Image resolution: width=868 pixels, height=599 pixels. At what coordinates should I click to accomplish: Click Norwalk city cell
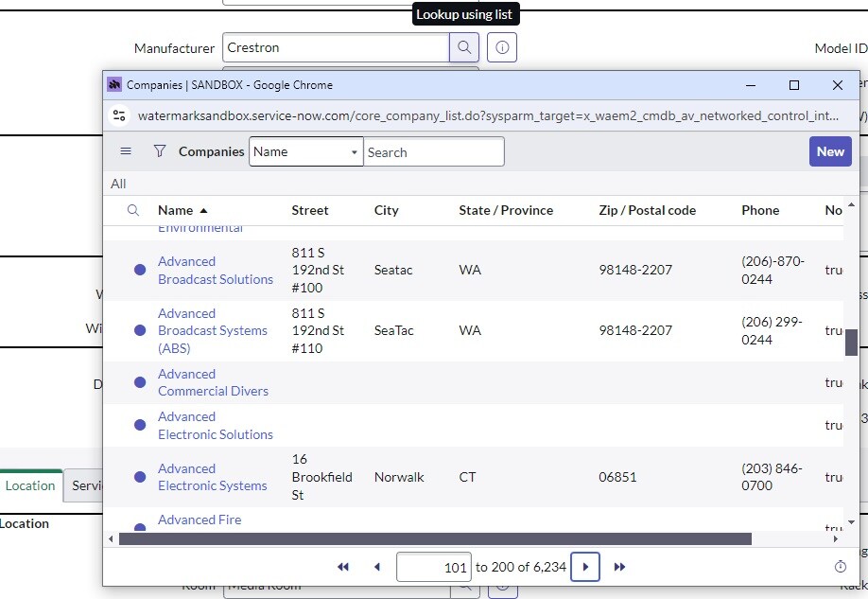pyautogui.click(x=399, y=477)
